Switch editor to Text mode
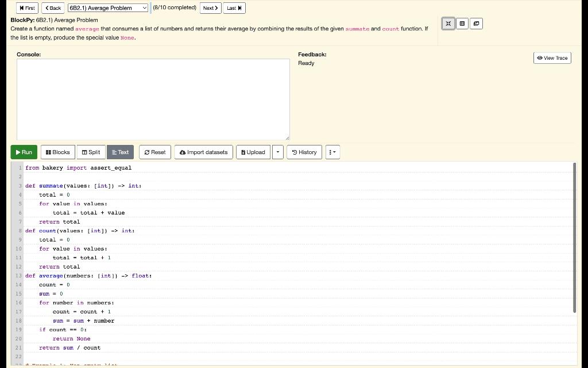Viewport: 588px width, 368px height. click(120, 152)
